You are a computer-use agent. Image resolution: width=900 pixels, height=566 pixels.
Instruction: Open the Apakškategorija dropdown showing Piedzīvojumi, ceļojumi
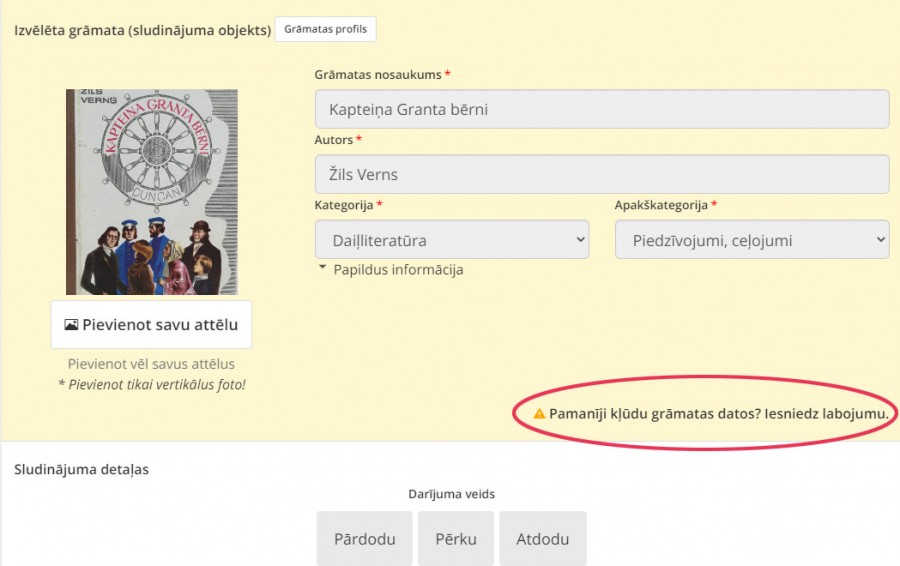pos(751,240)
